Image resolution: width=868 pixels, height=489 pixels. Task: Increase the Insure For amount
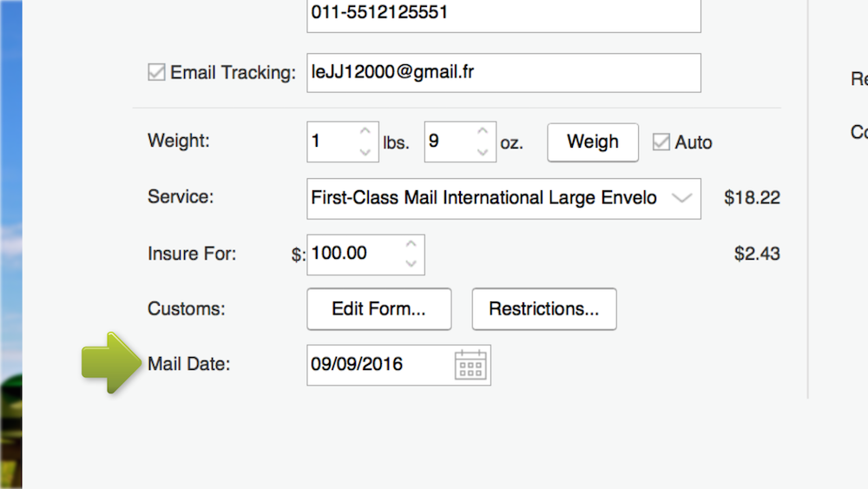[411, 244]
